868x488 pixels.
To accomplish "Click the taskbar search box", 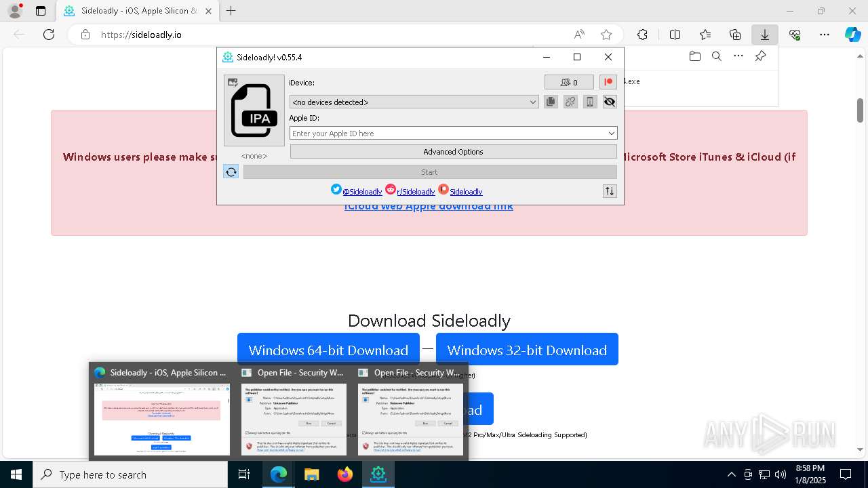I will 130,474.
